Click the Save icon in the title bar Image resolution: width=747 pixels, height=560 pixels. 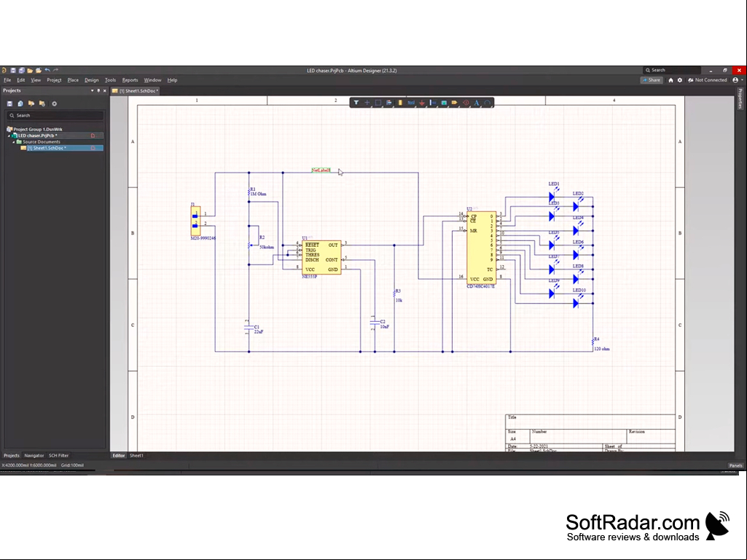(x=13, y=71)
